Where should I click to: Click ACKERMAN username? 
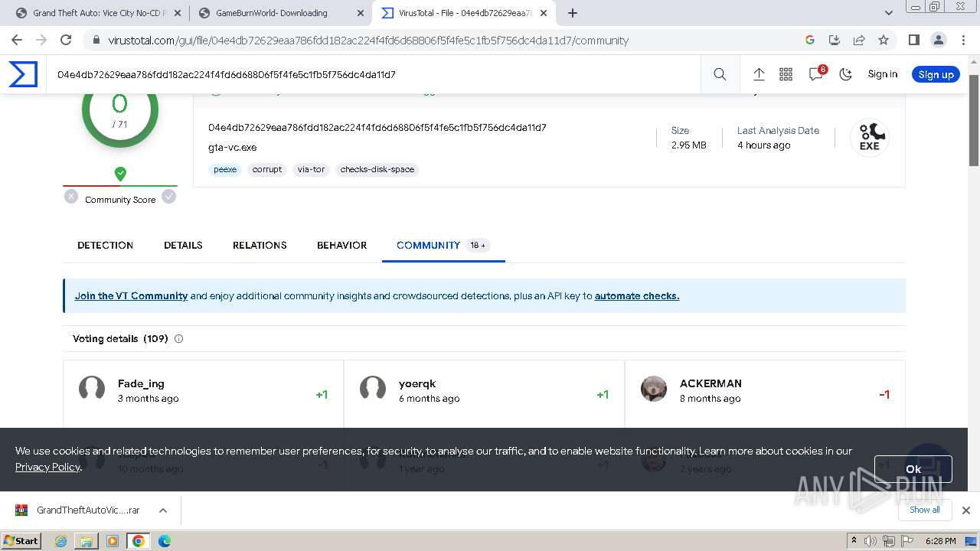click(710, 383)
